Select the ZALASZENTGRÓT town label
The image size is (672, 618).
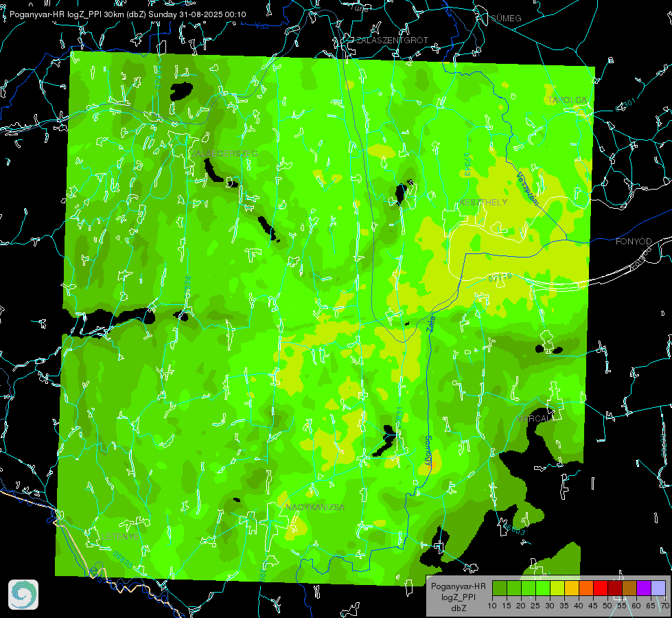tap(392, 40)
